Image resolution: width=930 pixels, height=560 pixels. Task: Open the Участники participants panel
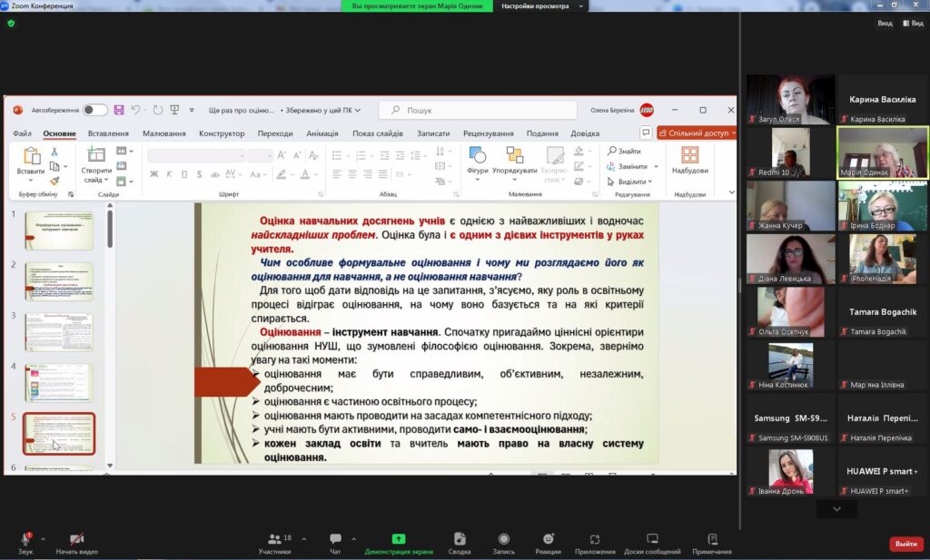(274, 540)
